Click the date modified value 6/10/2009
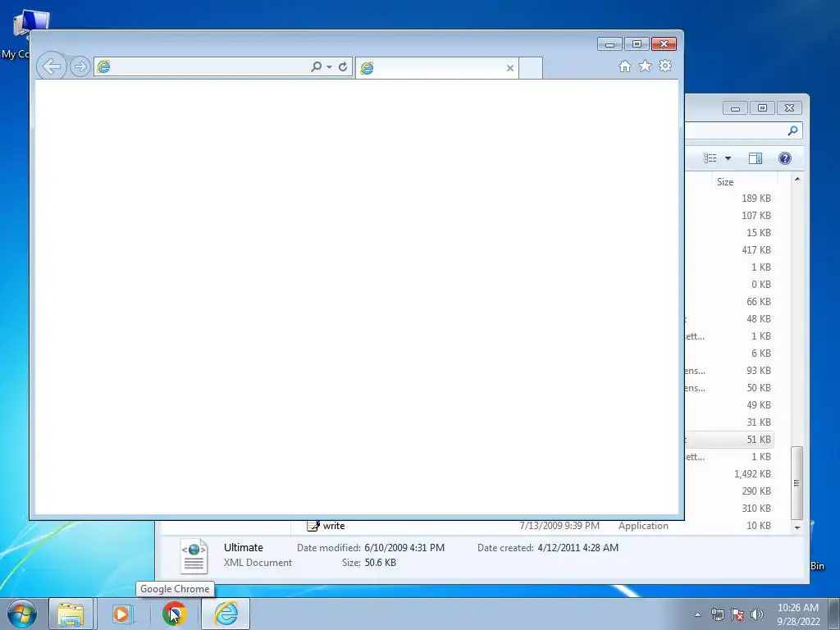Viewport: 840px width, 630px height. pyautogui.click(x=404, y=547)
